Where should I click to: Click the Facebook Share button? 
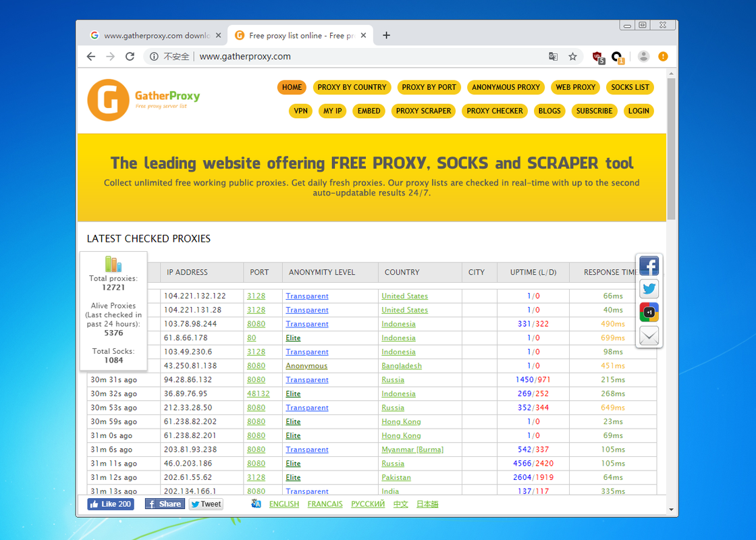[165, 504]
